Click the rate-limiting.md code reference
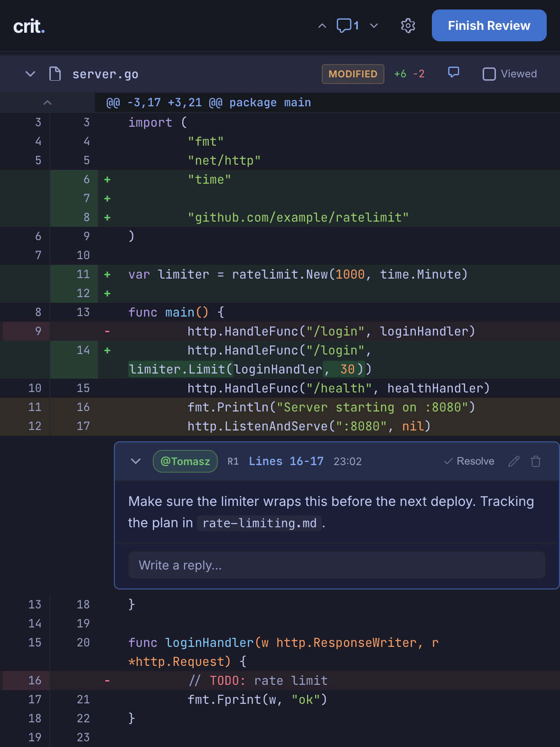 [260, 523]
